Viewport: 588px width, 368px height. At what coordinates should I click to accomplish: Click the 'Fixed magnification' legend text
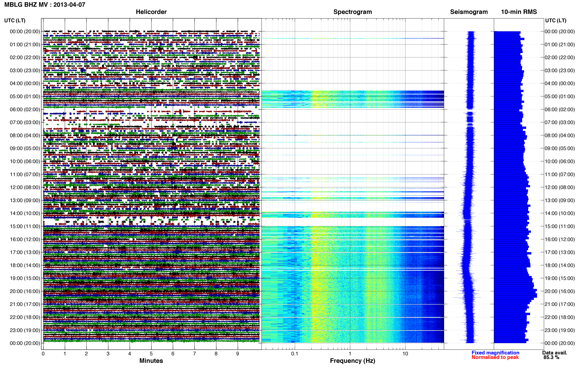pyautogui.click(x=495, y=353)
